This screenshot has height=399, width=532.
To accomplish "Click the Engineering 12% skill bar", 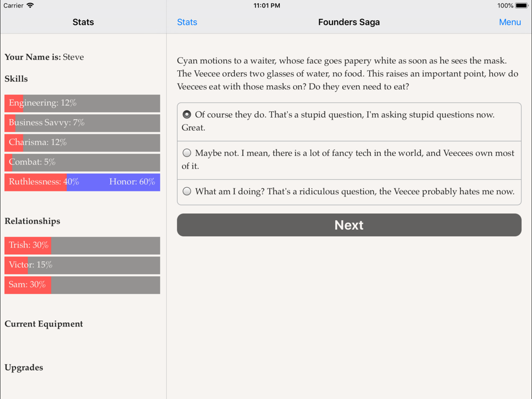I will [x=82, y=103].
